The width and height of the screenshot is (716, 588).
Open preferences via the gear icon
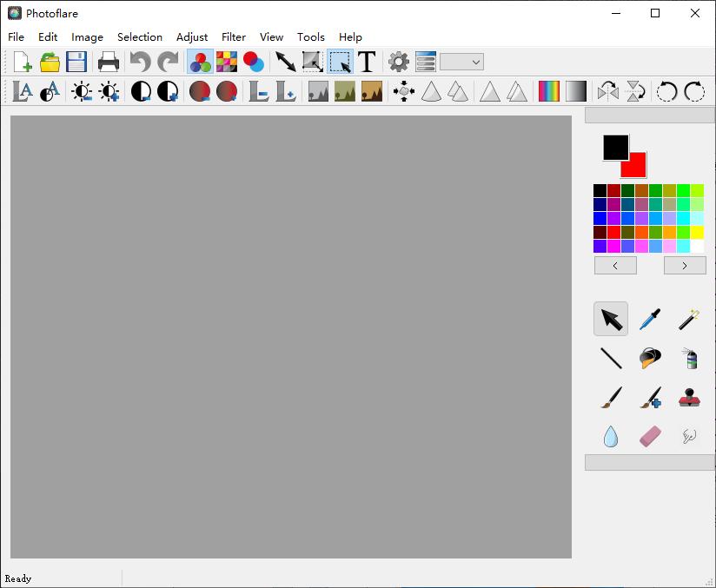click(398, 62)
